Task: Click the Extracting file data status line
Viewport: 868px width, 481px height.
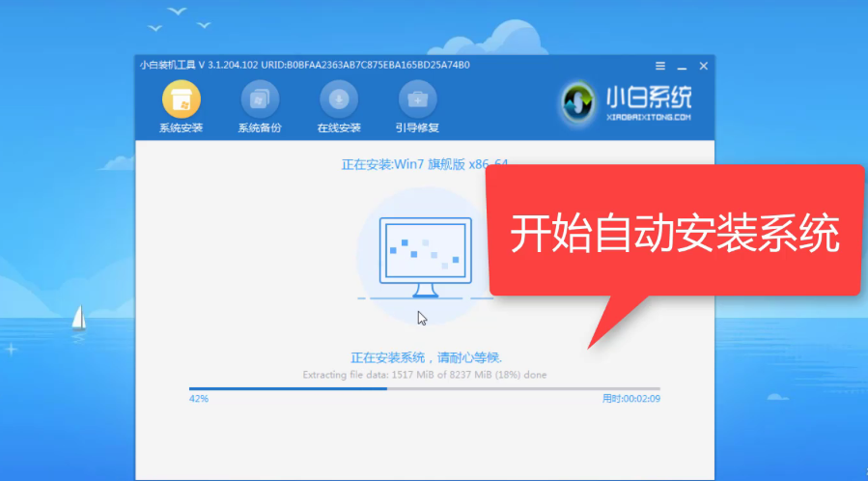Action: tap(425, 374)
